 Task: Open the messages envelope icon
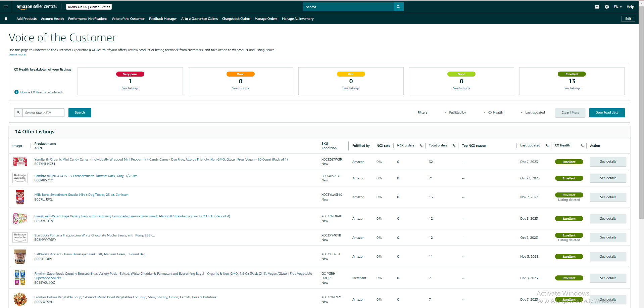point(597,7)
